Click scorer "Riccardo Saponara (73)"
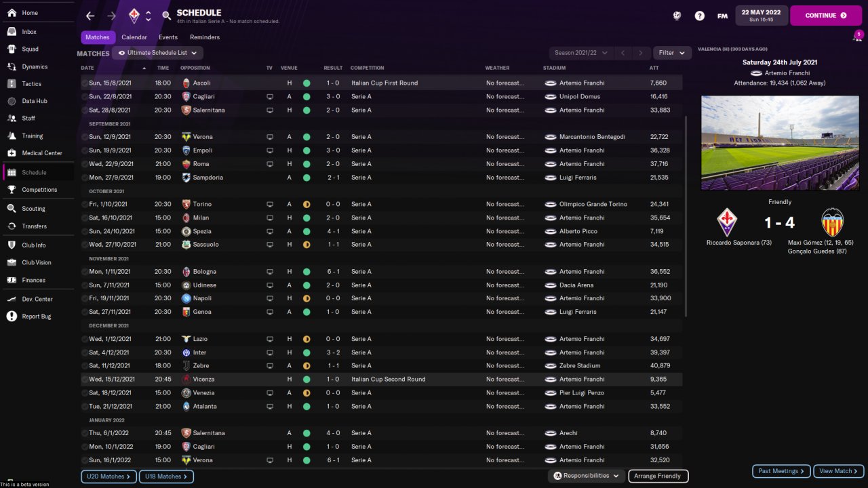 point(739,242)
